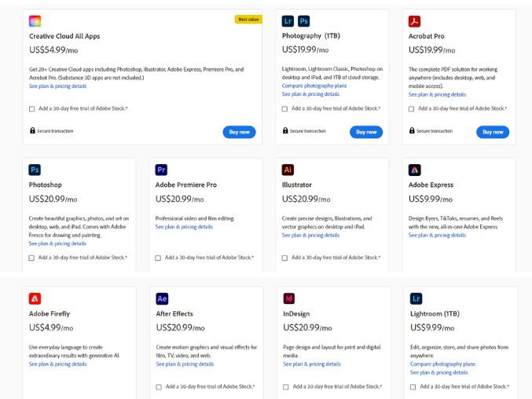Open plan & pricing details for Acrobat Pro
This screenshot has height=399, width=532.
tap(437, 94)
